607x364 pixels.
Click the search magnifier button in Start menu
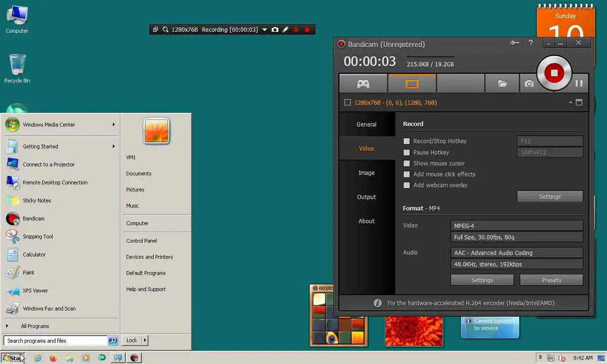click(x=113, y=341)
